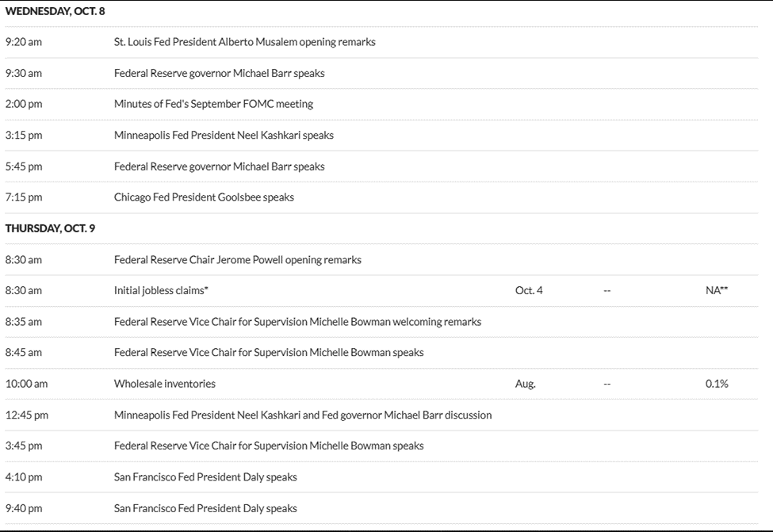
Task: Click the Michelle Bowman welcoming remarks entry
Action: click(x=297, y=322)
